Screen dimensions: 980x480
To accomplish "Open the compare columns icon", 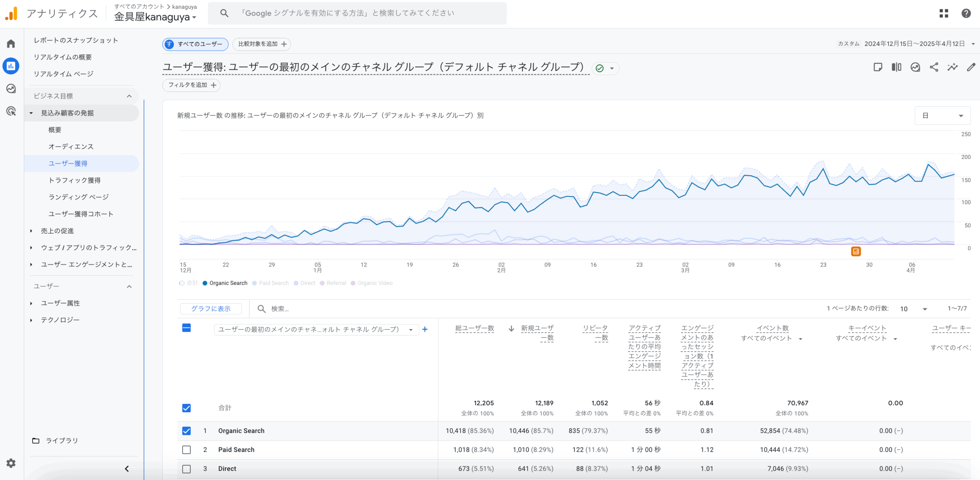I will click(x=897, y=67).
